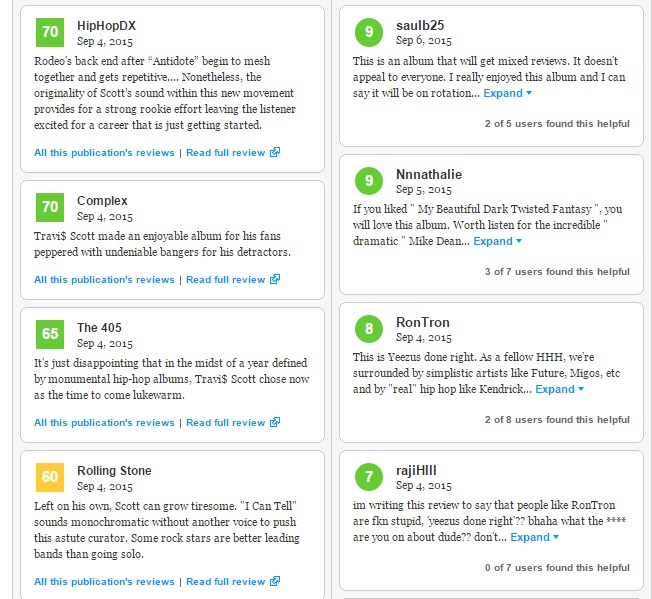
Task: Click external link icon on The 405 review
Action: click(x=275, y=423)
